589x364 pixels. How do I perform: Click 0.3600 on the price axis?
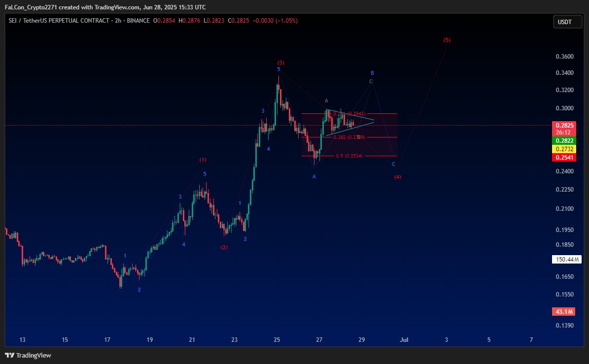coord(564,57)
